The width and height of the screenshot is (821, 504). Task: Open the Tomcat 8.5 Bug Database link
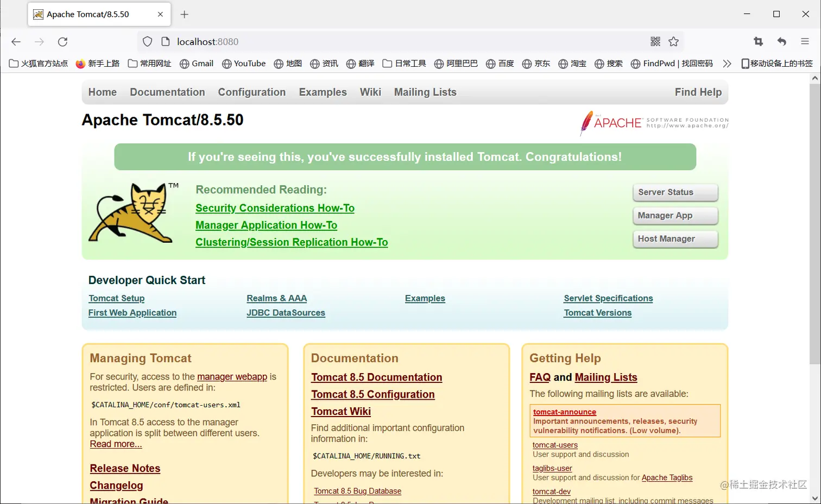358,491
